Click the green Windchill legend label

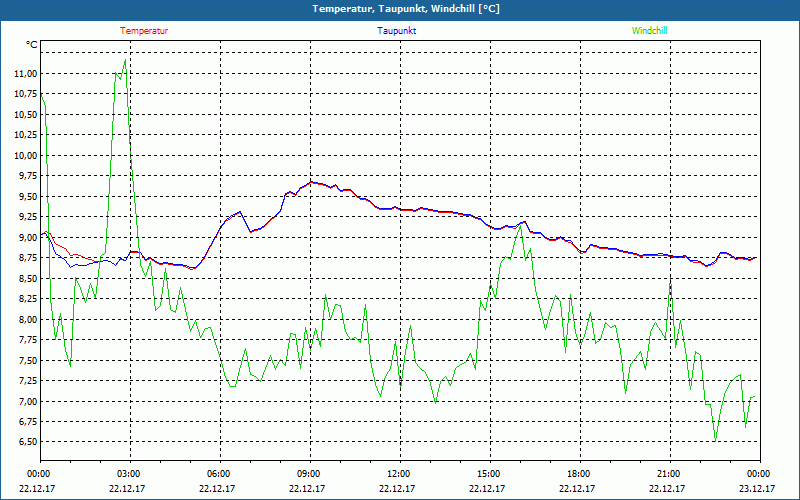(x=649, y=31)
